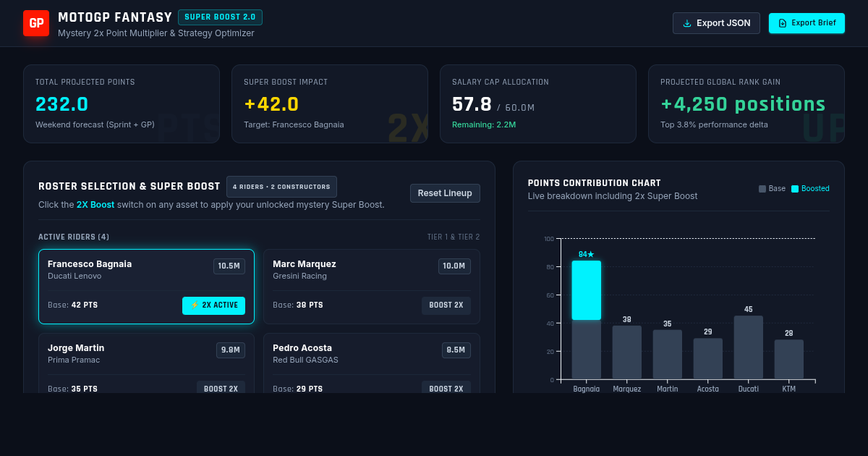Apply Boost 2X to Marc Marquez

(446, 305)
